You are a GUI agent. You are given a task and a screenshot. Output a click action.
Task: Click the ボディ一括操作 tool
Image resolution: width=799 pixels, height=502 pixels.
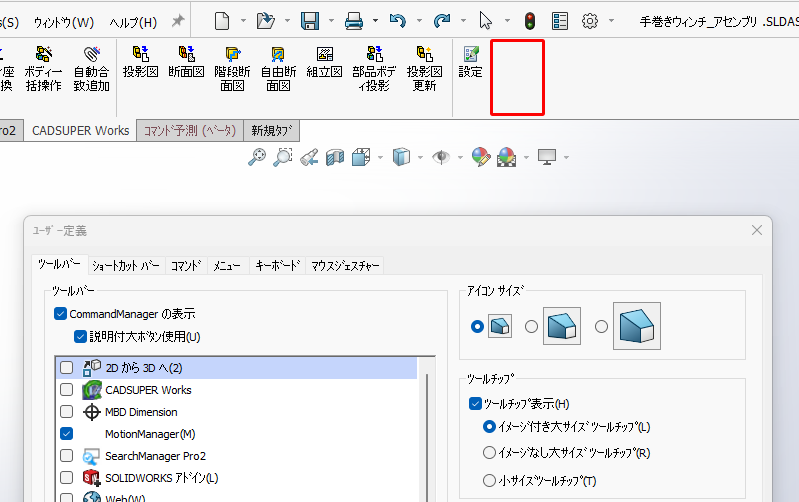tap(43, 69)
